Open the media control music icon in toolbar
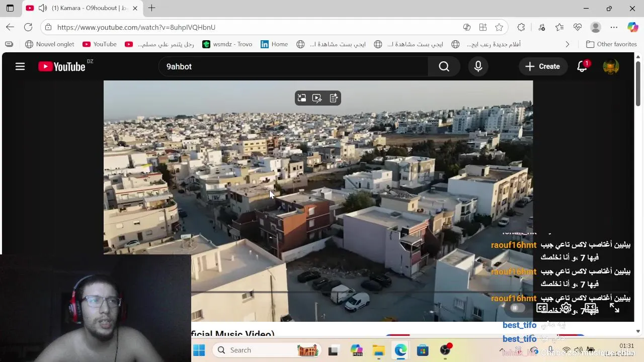Image resolution: width=644 pixels, height=362 pixels. tap(541, 27)
